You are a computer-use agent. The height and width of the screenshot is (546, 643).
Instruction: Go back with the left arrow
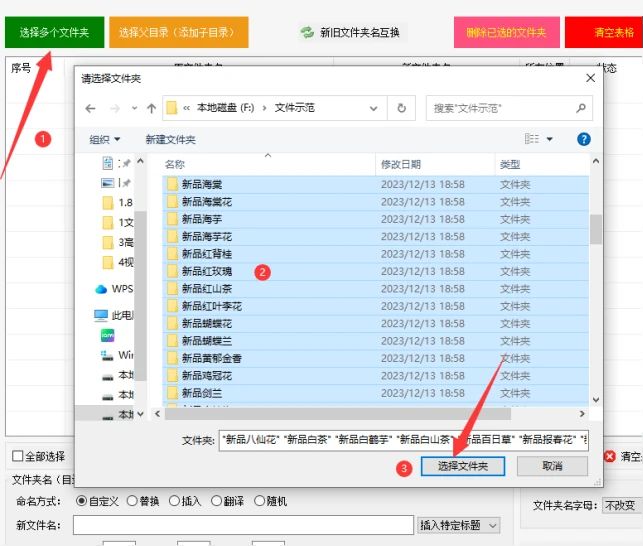pyautogui.click(x=90, y=108)
